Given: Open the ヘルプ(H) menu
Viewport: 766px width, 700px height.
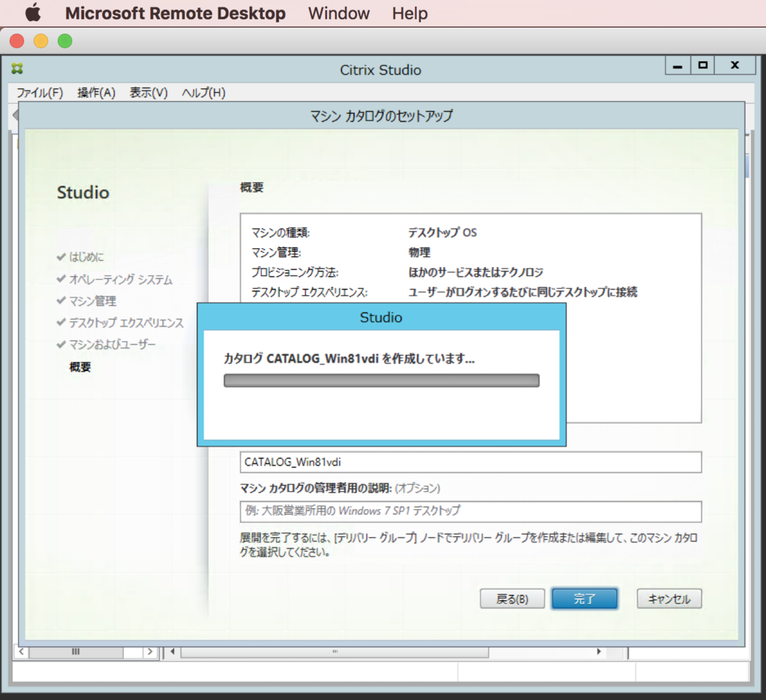Looking at the screenshot, I should [203, 93].
